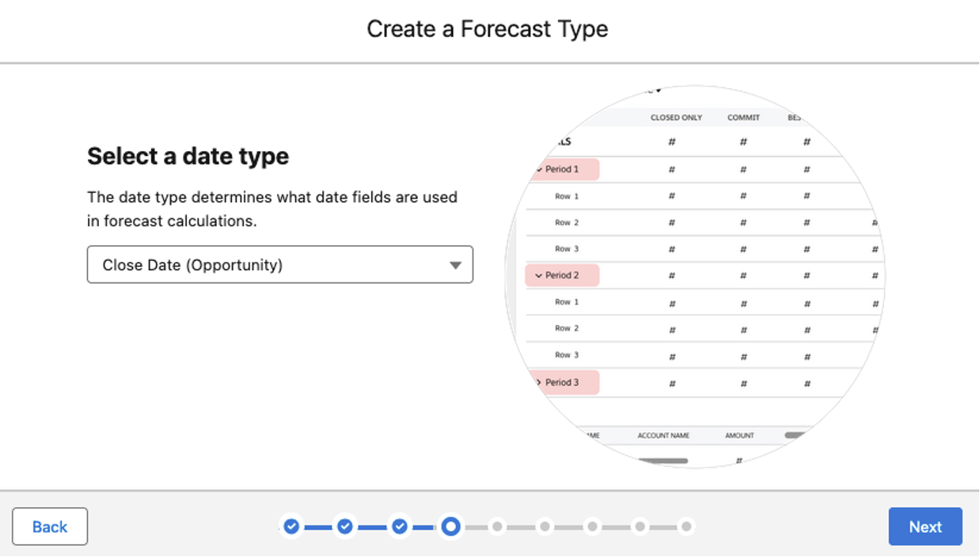Viewport: 980px width, 557px height.
Task: Click the last step dot in progress bar
Action: point(686,526)
